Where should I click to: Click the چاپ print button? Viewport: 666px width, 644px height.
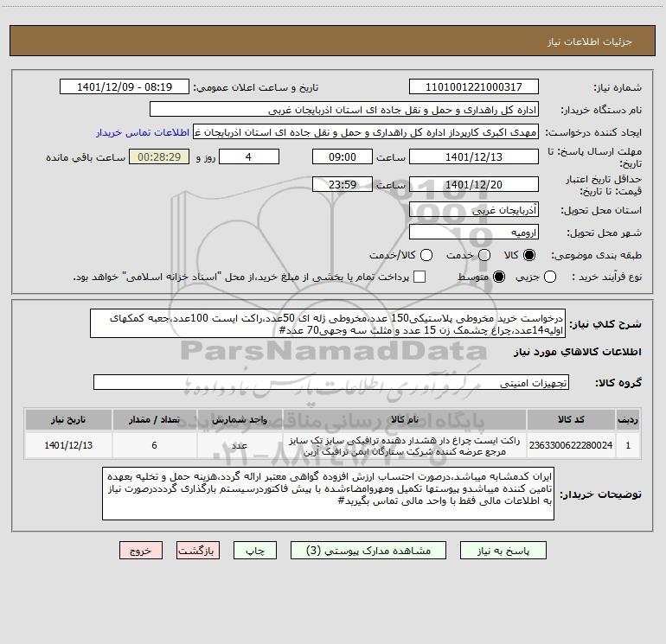pos(255,551)
